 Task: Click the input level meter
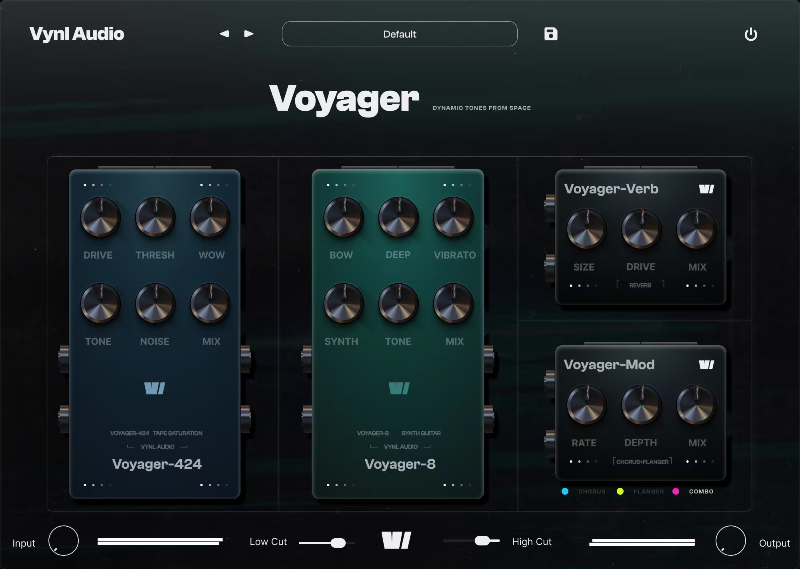click(160, 541)
